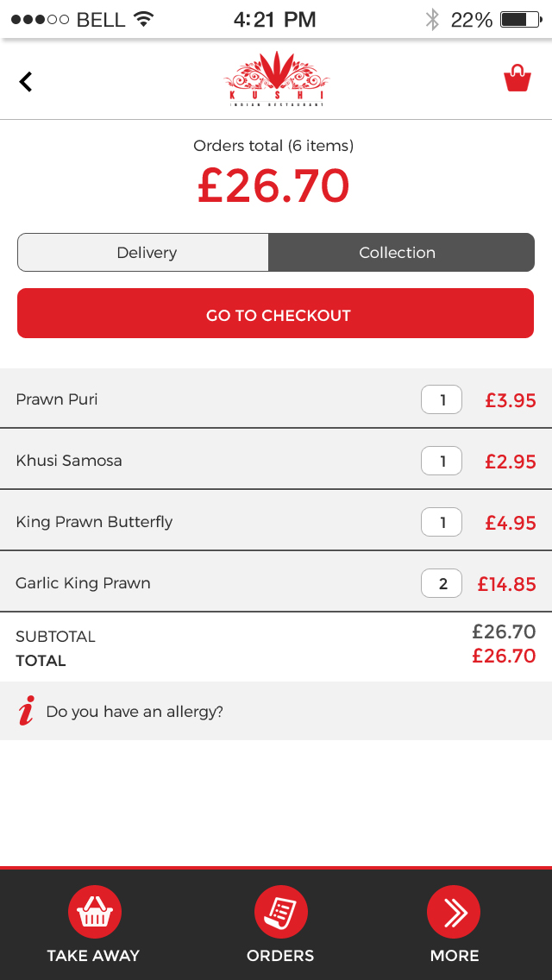Screen dimensions: 552x980
Task: Adjust Garlic King Prawn quantity box
Action: click(x=442, y=583)
